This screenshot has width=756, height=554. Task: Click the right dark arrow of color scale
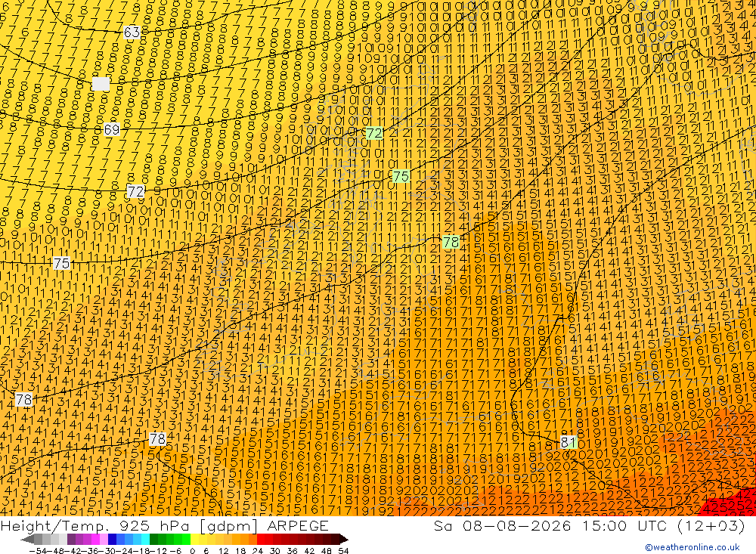coord(344,540)
